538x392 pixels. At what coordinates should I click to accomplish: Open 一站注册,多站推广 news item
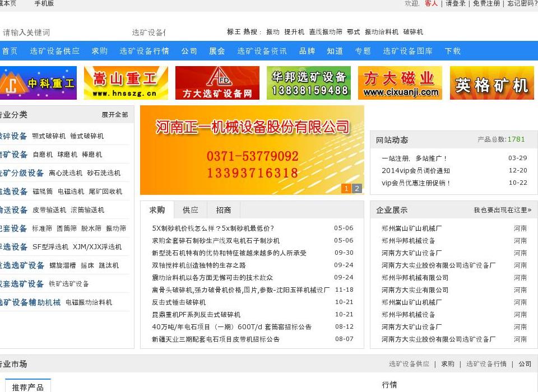[x=414, y=158]
